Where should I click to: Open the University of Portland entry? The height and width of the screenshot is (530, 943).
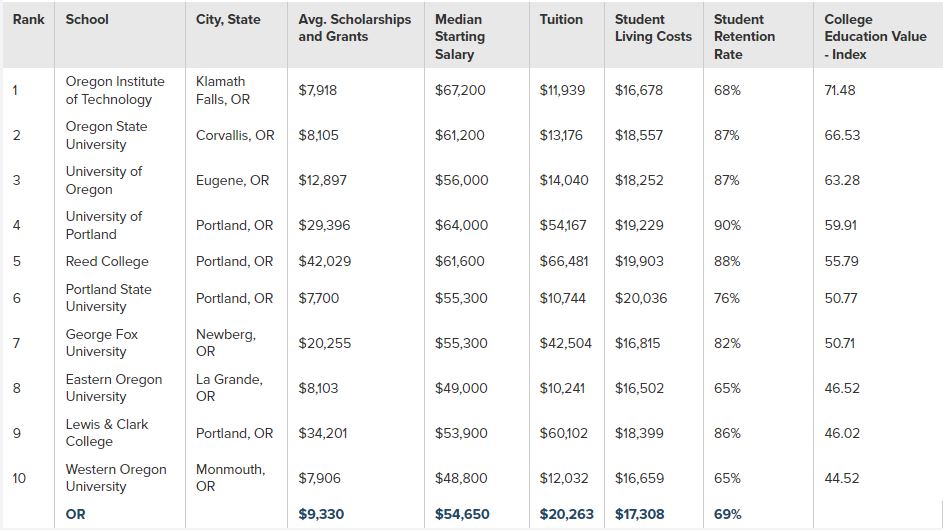coord(104,225)
